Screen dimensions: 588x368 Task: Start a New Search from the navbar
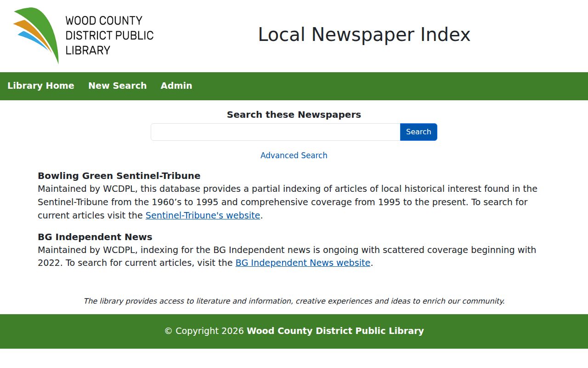(x=118, y=86)
